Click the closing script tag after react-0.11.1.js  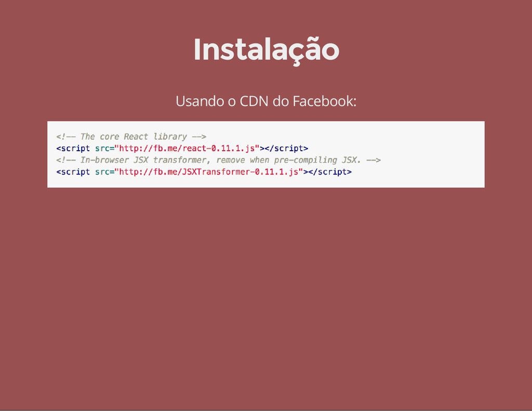point(286,149)
